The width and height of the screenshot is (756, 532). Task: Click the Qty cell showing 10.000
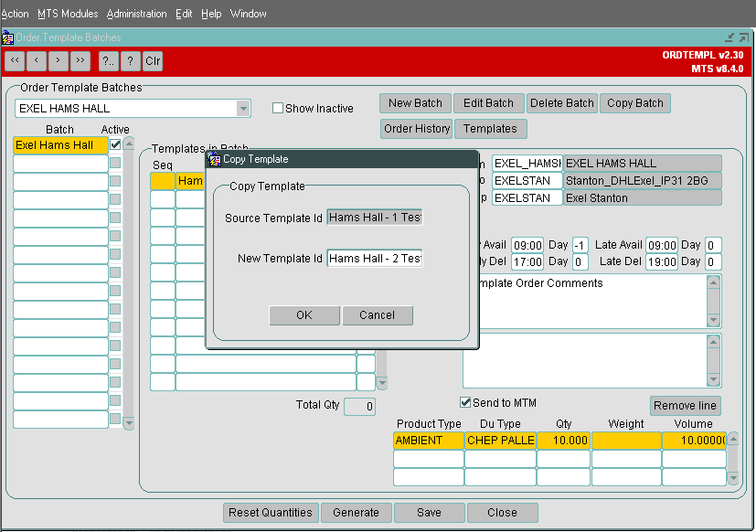[564, 441]
